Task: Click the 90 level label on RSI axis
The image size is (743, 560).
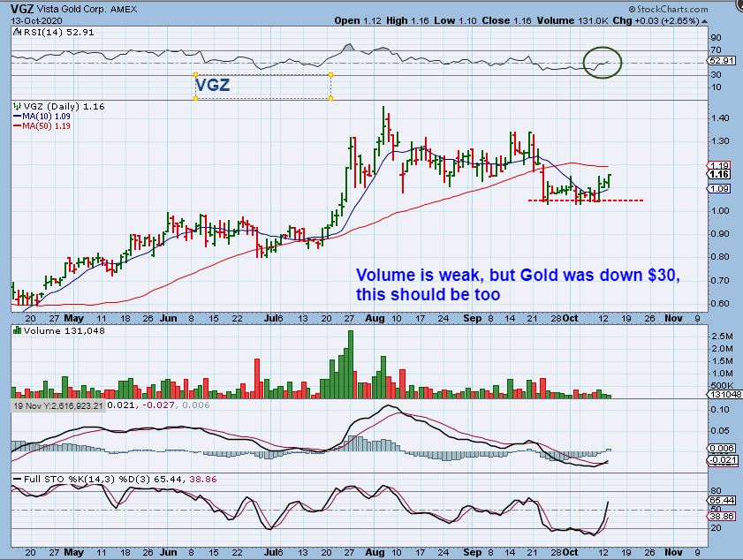Action: click(x=716, y=38)
